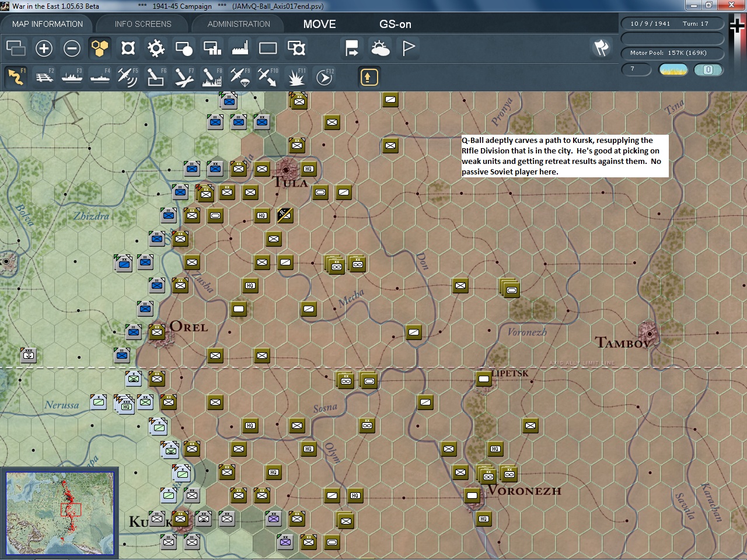Toggle the rectangle with bar chart overlay
Viewport: 747px width, 560px height.
pyautogui.click(x=212, y=48)
